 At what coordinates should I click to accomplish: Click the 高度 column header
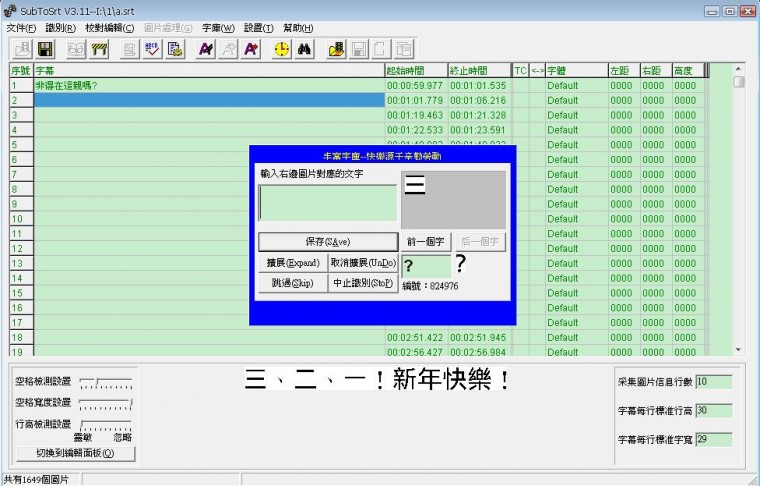point(688,71)
